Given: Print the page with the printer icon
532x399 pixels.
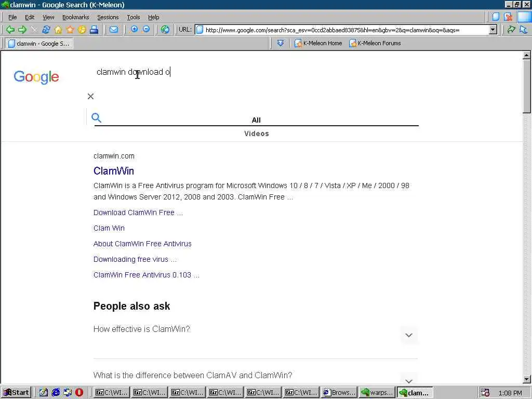Looking at the screenshot, I should (x=94, y=30).
